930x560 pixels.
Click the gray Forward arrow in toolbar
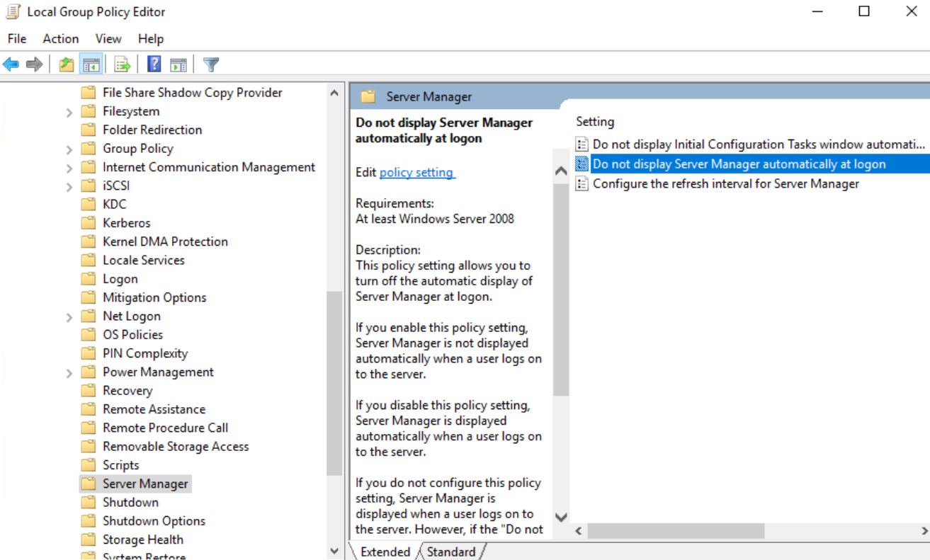coord(34,65)
